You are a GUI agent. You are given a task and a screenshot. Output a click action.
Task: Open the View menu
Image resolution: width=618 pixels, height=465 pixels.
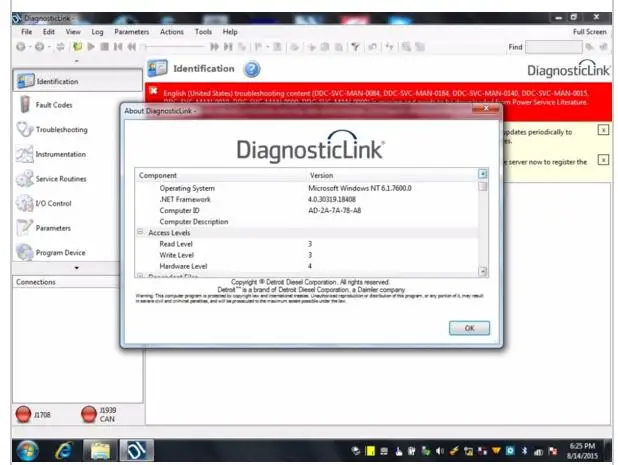73,32
